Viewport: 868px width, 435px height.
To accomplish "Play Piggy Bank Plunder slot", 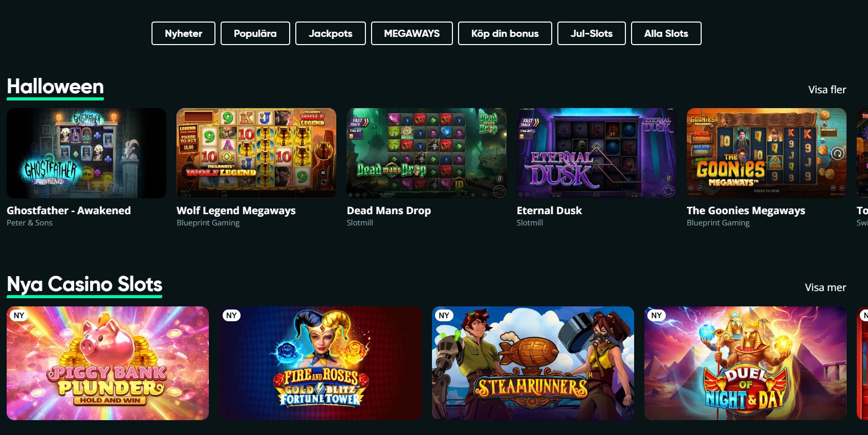I will 107,363.
